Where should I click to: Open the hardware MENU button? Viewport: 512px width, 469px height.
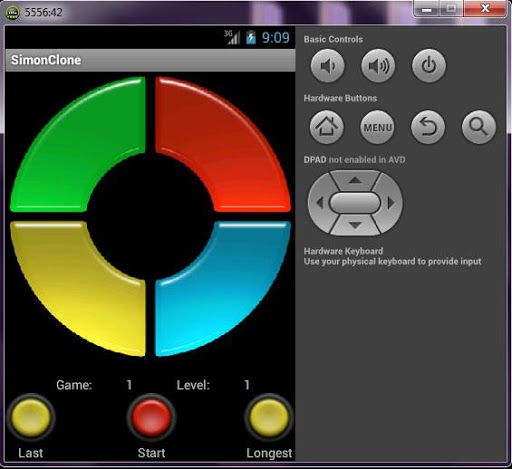(377, 127)
